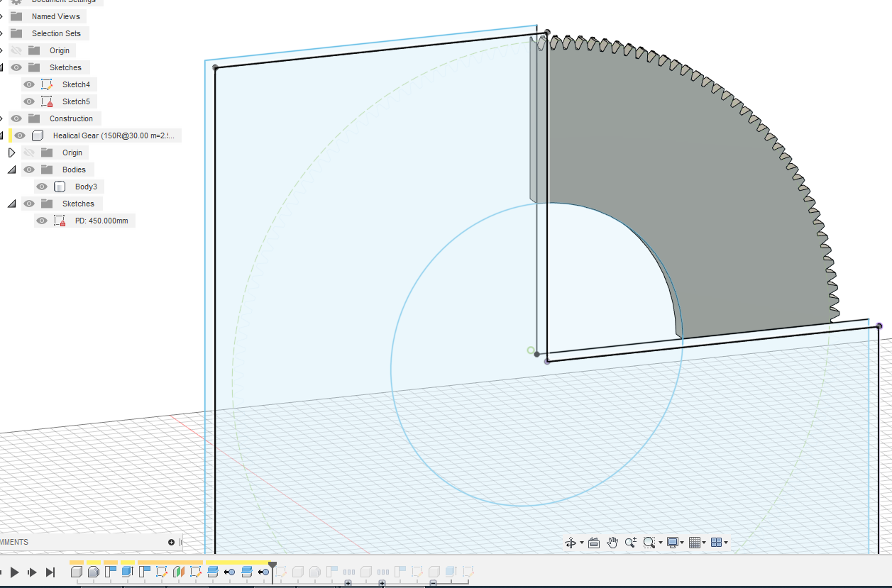The height and width of the screenshot is (588, 892).
Task: Toggle visibility of the Construction folder
Action: 16,118
